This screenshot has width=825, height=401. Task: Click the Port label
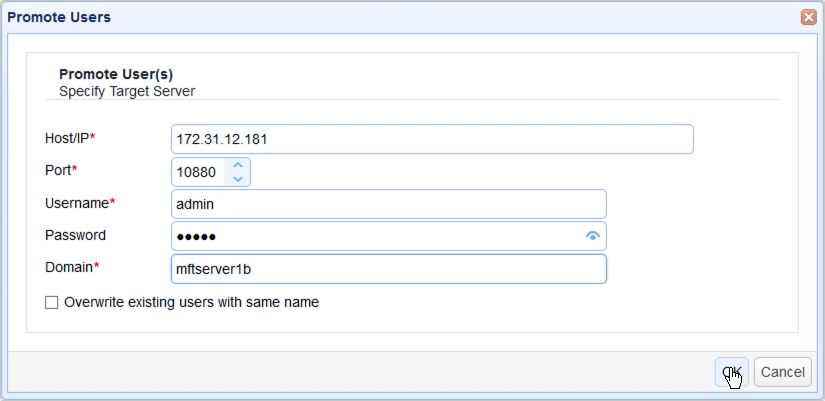[61, 170]
